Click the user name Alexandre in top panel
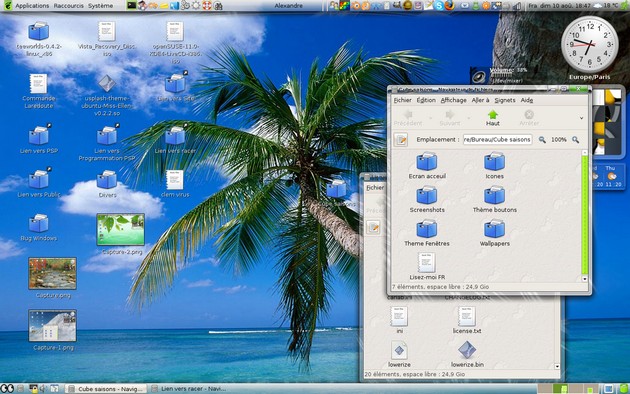 click(288, 6)
